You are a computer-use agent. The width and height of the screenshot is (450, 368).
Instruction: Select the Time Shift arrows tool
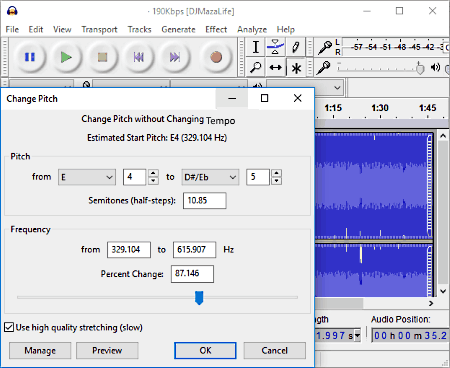(x=275, y=68)
